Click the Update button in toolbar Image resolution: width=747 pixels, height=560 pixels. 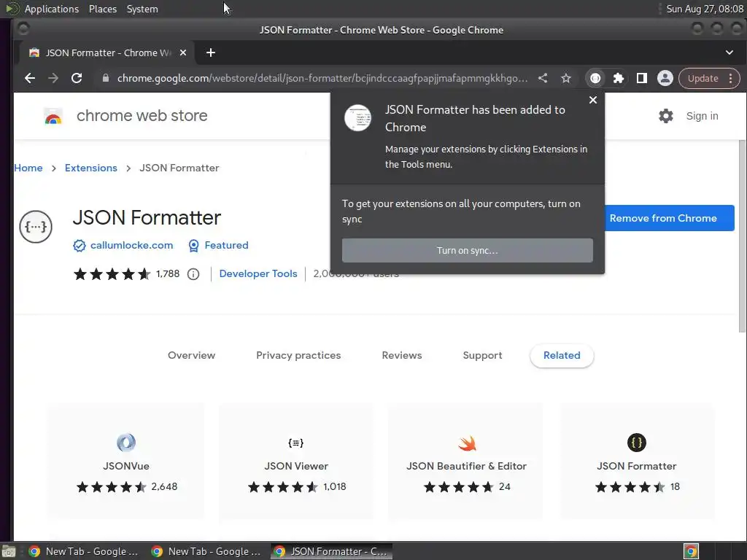point(703,78)
